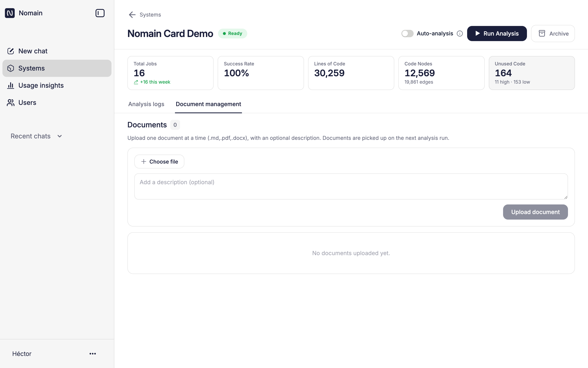Image resolution: width=588 pixels, height=368 pixels.
Task: Go back using the arrow icon
Action: tap(132, 15)
